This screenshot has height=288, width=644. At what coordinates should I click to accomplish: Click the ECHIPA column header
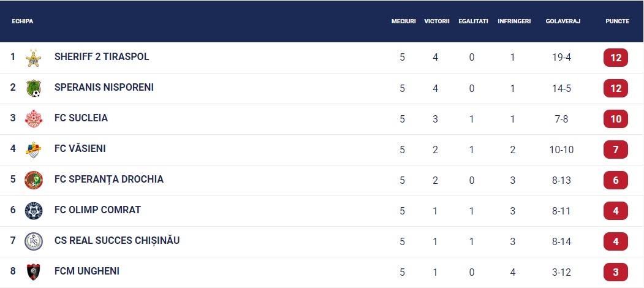point(23,21)
